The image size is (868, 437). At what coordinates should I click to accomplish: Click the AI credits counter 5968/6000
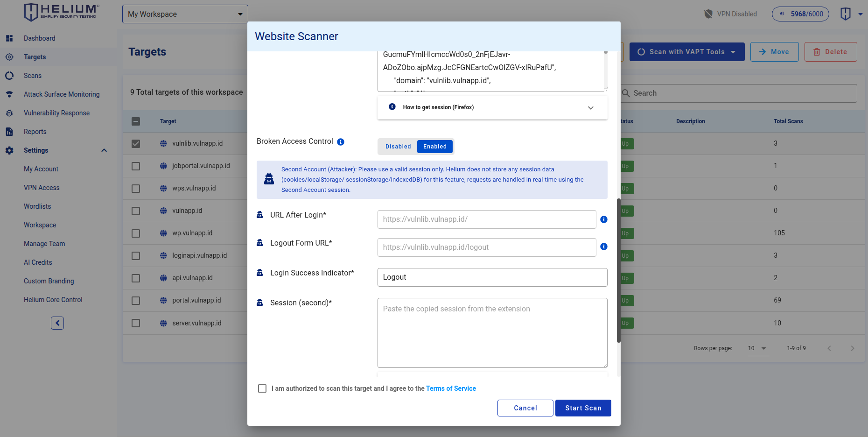[800, 14]
